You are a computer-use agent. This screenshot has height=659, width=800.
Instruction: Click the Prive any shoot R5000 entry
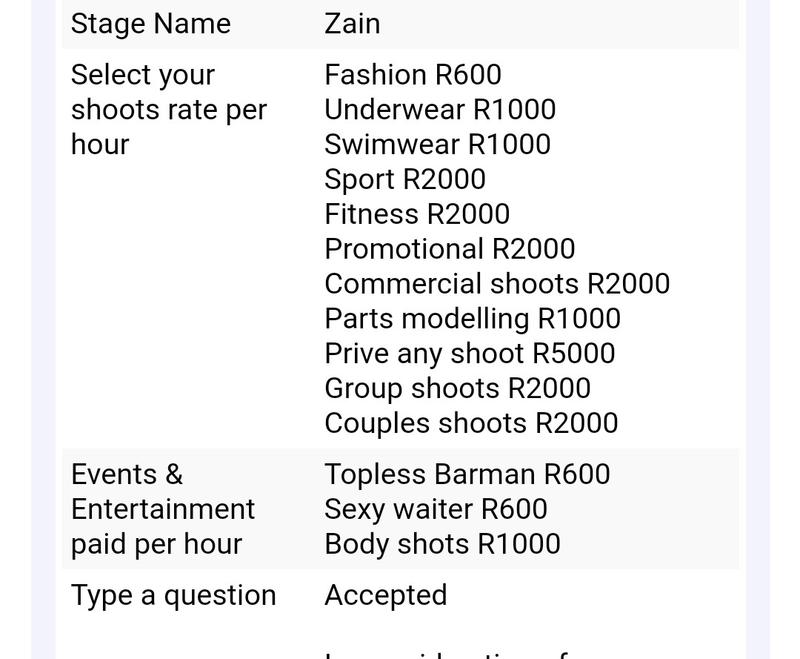click(x=469, y=353)
